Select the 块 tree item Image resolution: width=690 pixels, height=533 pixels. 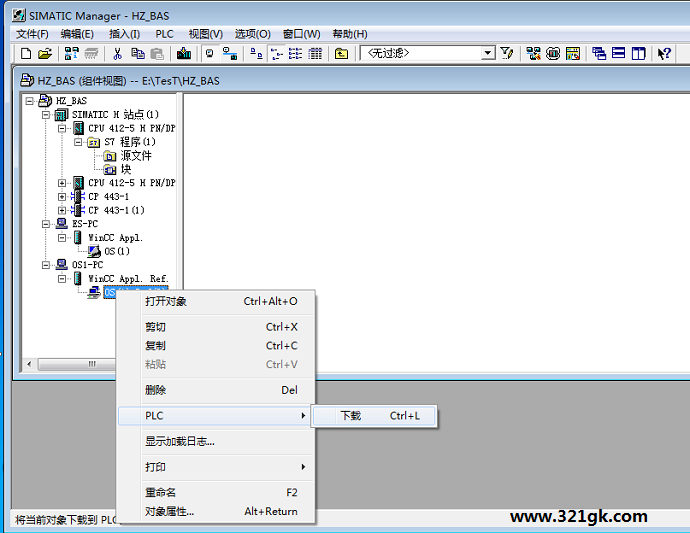pos(126,169)
